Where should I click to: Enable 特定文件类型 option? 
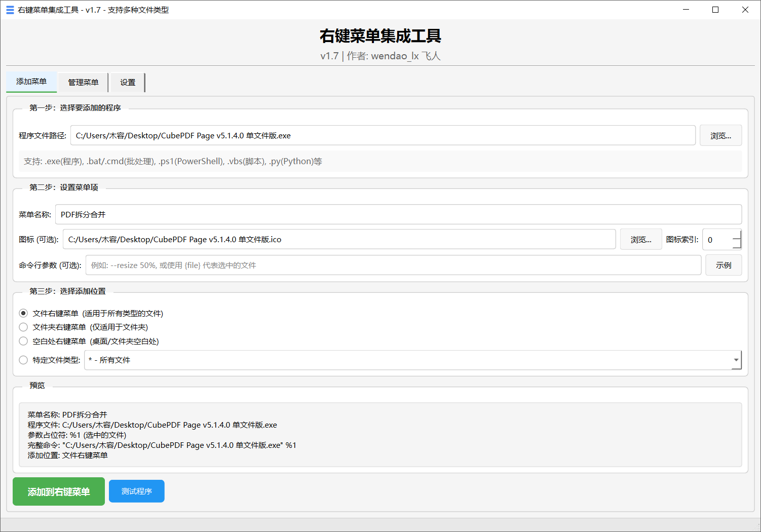click(x=23, y=359)
